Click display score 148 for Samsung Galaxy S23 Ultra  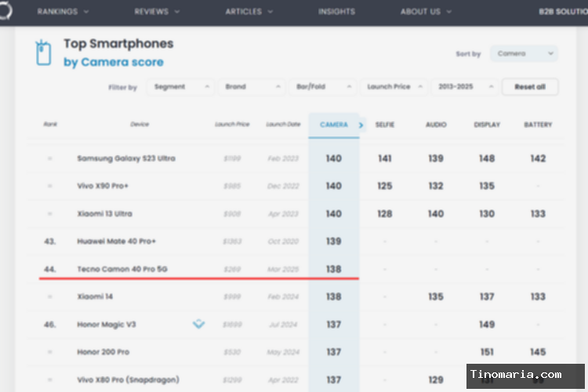[487, 158]
